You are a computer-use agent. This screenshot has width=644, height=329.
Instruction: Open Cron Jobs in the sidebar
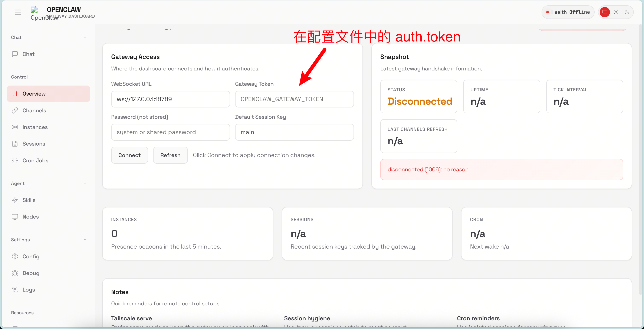(x=35, y=160)
